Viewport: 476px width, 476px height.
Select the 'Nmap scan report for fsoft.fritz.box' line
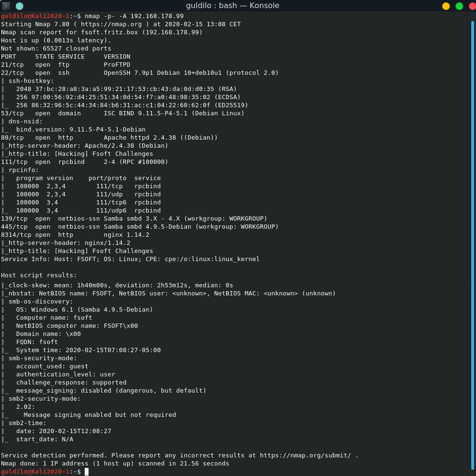click(101, 32)
